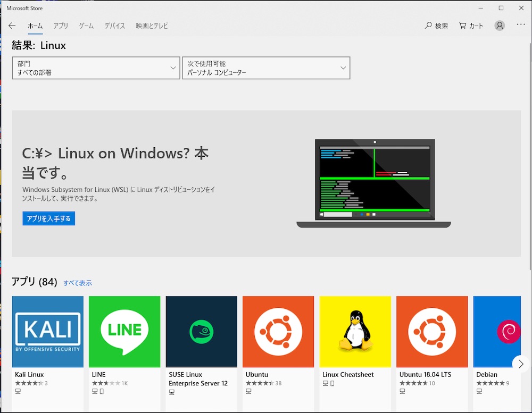Screen dimensions: 532x413
Task: Click the すべて表示 link
Action: coord(78,283)
